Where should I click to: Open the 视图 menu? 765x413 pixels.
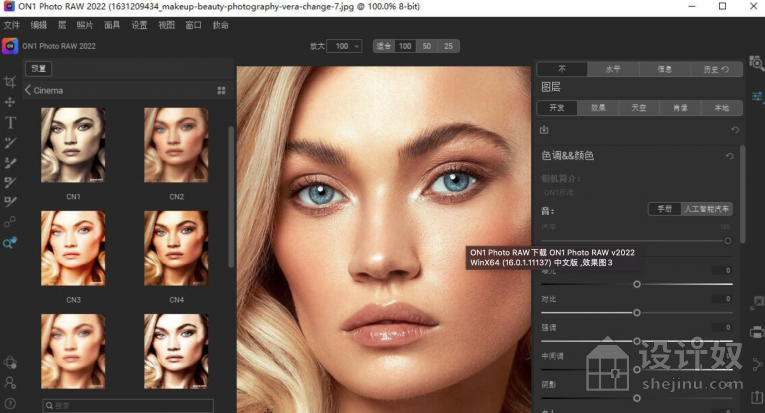166,25
